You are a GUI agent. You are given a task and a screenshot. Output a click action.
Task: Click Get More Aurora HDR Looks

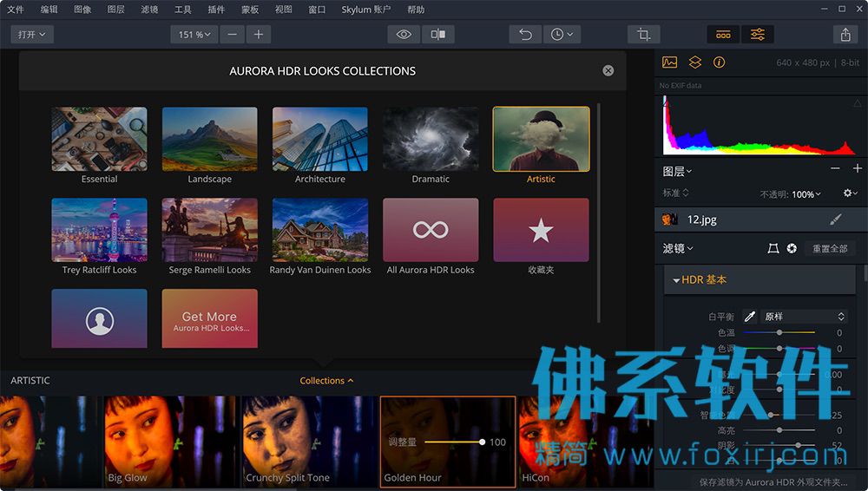pos(209,319)
